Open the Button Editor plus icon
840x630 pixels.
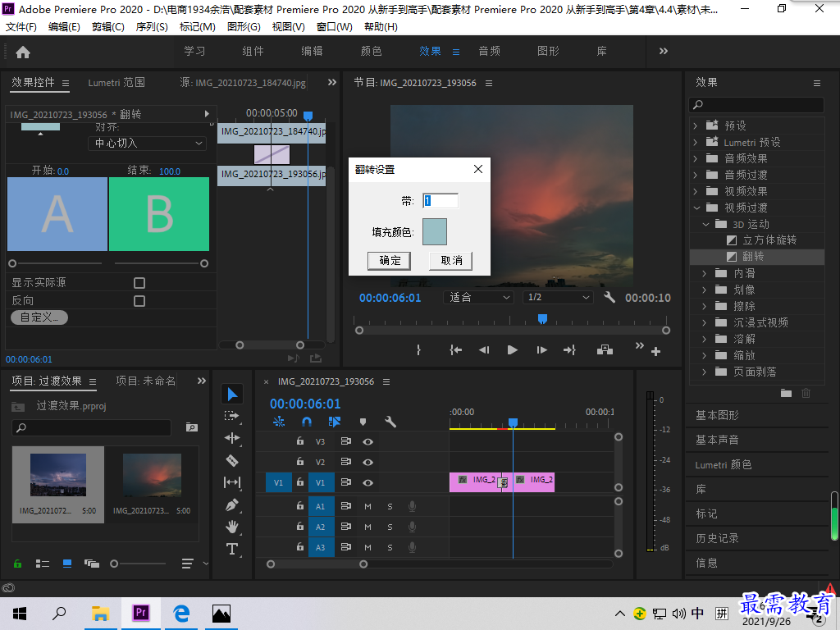(655, 351)
